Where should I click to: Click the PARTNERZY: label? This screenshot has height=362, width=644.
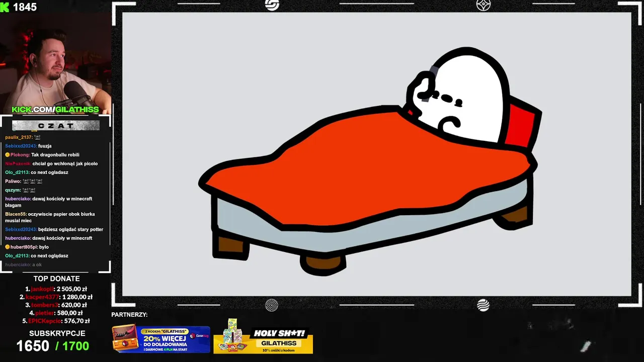[129, 315]
